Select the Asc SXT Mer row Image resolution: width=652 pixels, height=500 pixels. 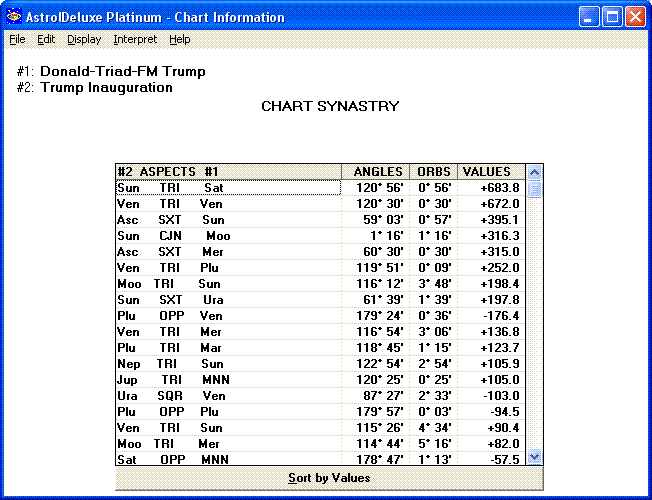point(320,252)
